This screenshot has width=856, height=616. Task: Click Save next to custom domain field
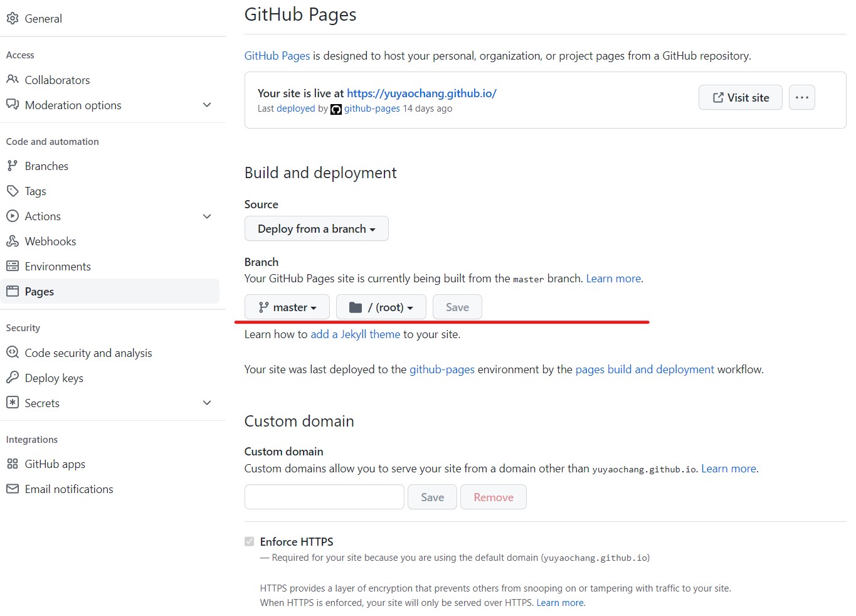432,497
